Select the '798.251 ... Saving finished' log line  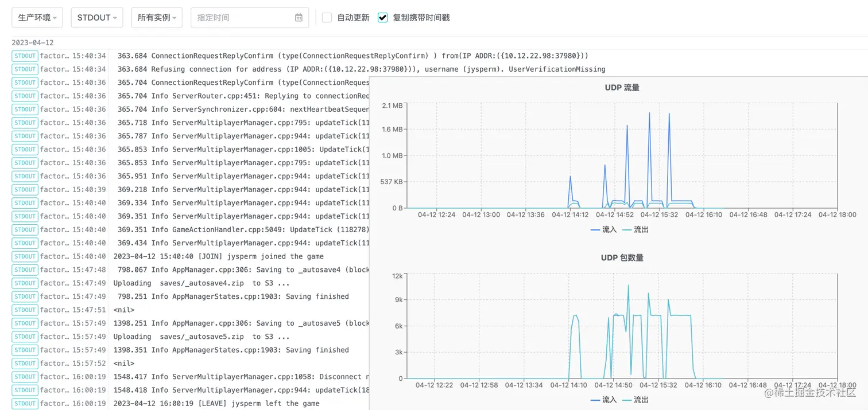click(233, 296)
